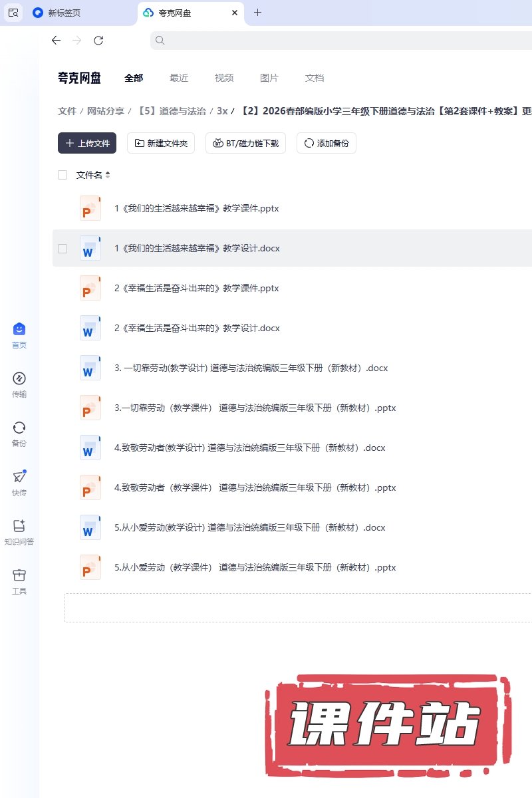
Task: Check the box for 我们的生活越来越幸福 教学设计.docx
Action: pyautogui.click(x=63, y=248)
